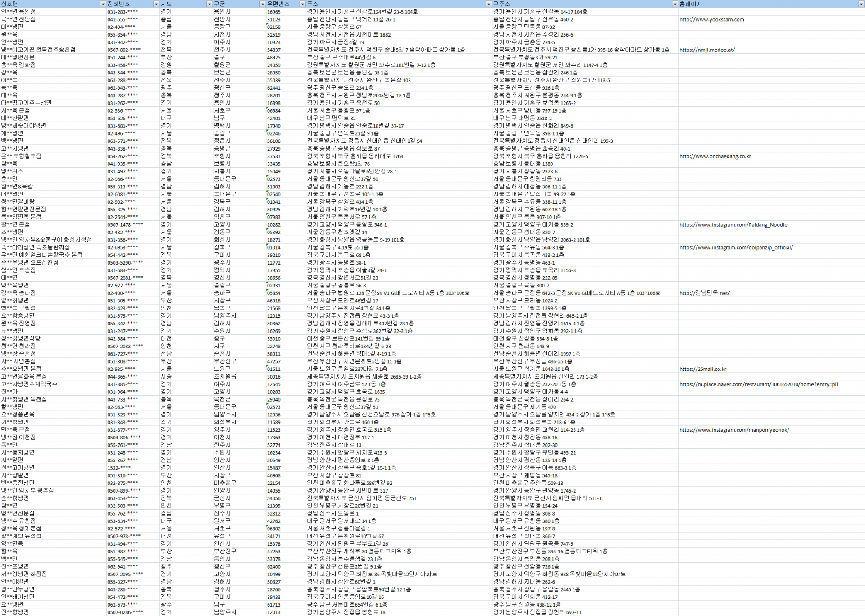The image size is (865, 616).
Task: Open the nmji.modoo.at homepage link
Action: pos(707,50)
